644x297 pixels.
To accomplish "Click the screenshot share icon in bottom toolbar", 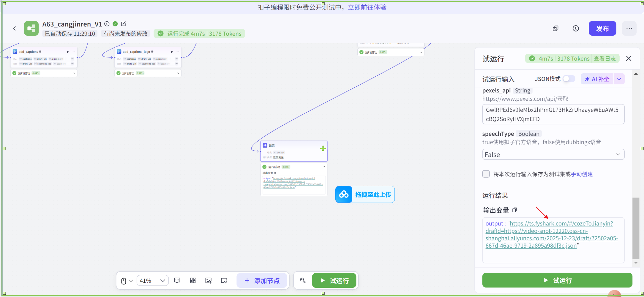I will [224, 280].
